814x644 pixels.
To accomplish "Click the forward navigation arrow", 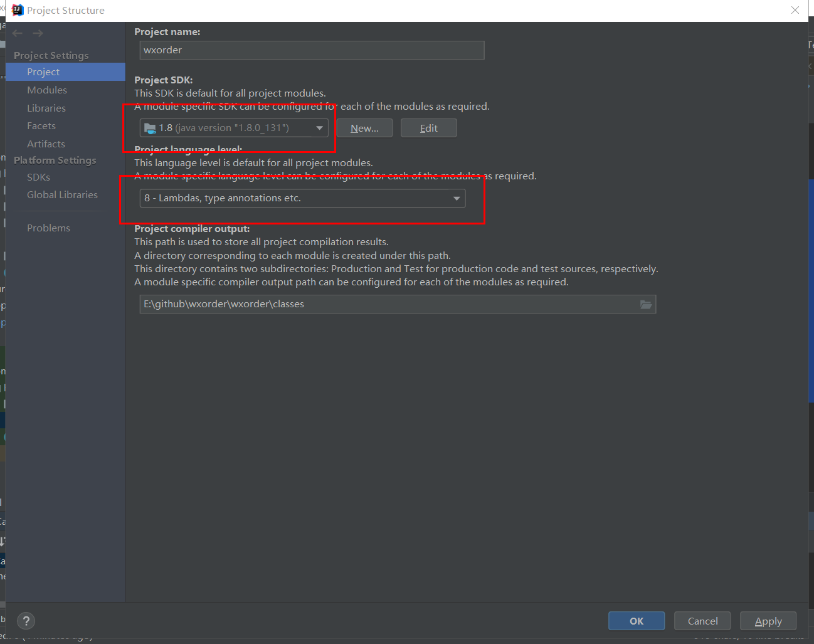I will 38,33.
